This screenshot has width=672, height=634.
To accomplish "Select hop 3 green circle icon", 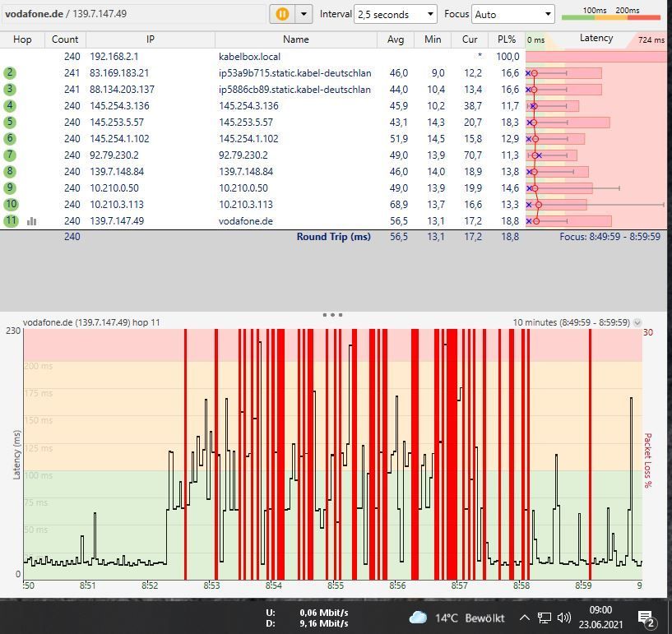I will [10, 89].
